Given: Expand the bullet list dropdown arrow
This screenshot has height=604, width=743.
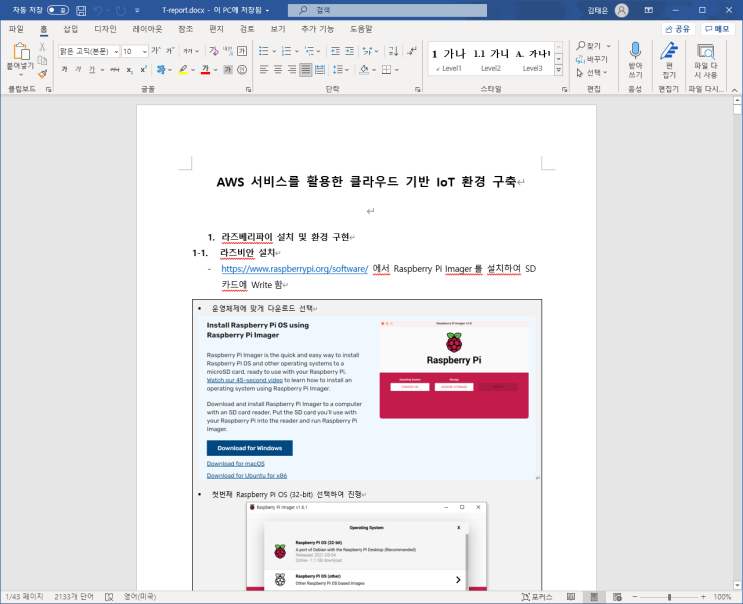Looking at the screenshot, I should click(274, 51).
